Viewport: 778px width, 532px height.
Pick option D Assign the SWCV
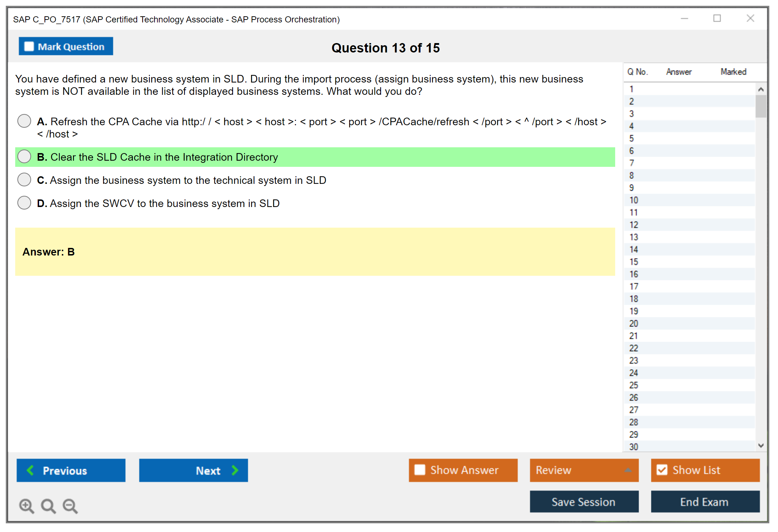pos(24,203)
